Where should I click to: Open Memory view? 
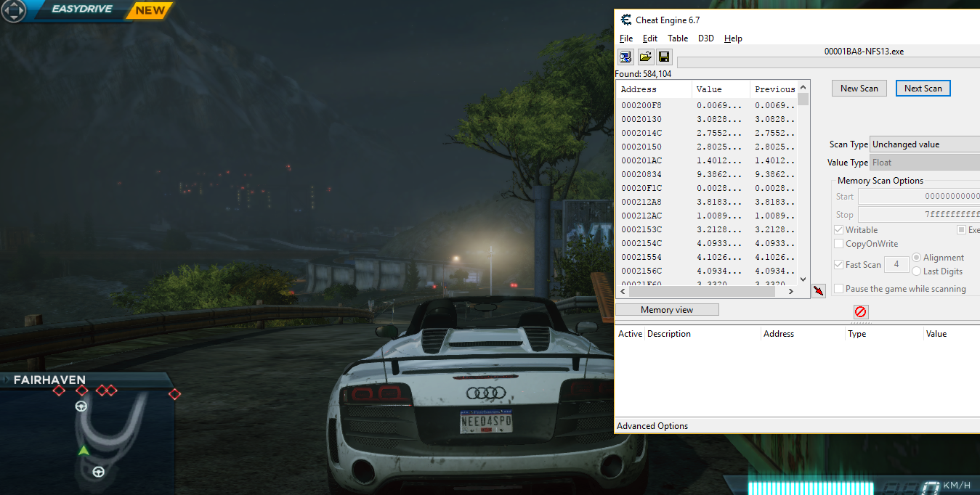pyautogui.click(x=667, y=310)
